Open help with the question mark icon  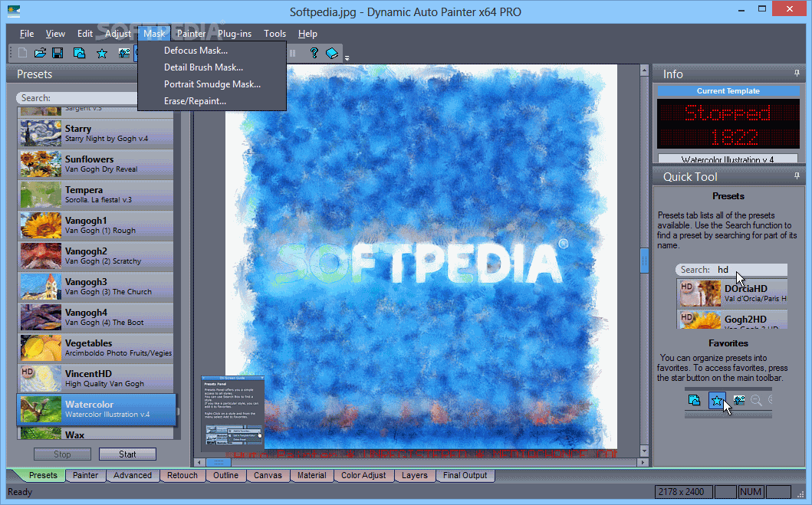click(314, 53)
